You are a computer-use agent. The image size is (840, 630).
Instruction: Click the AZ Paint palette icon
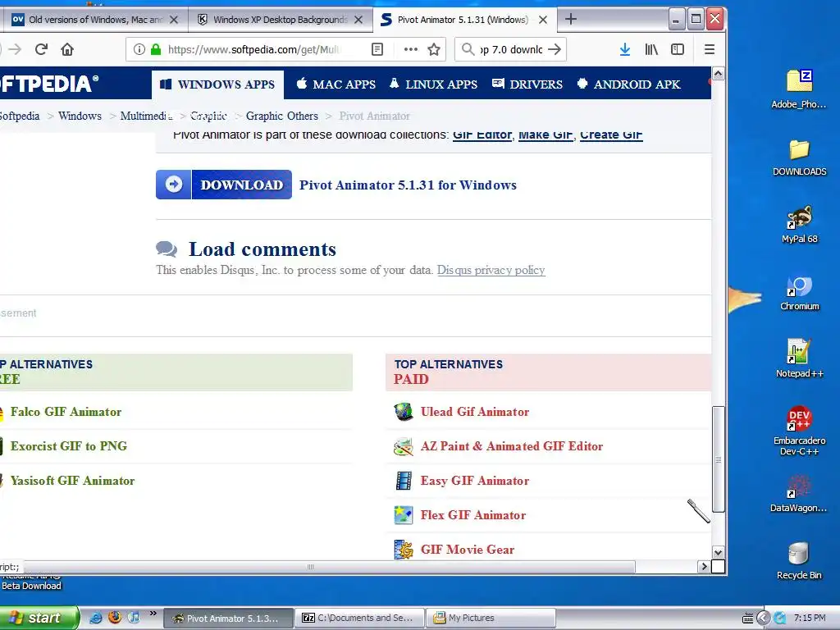click(x=404, y=446)
